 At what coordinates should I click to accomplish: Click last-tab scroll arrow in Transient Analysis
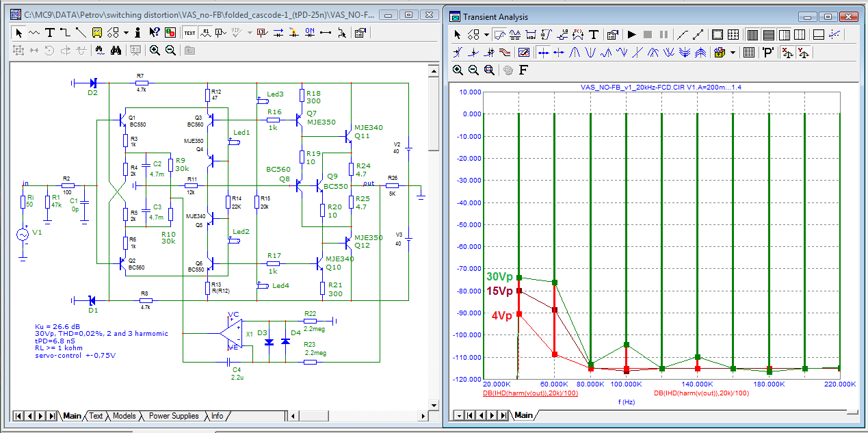pyautogui.click(x=503, y=415)
